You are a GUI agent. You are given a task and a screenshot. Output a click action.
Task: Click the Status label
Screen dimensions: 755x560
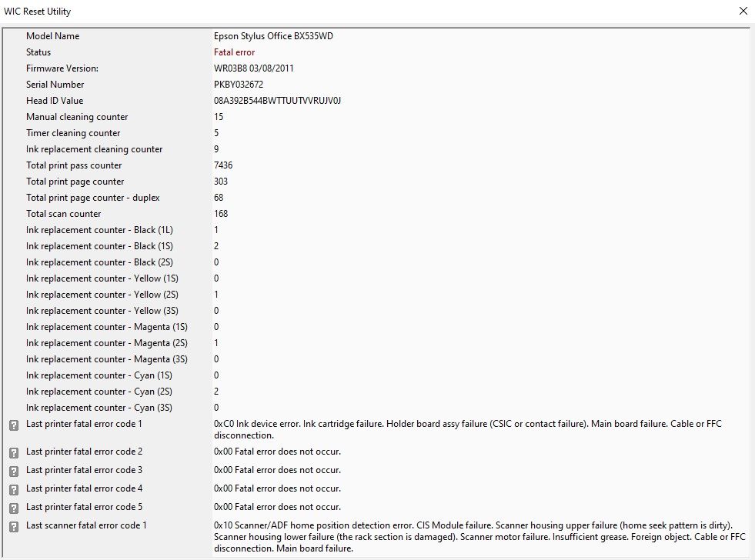38,52
